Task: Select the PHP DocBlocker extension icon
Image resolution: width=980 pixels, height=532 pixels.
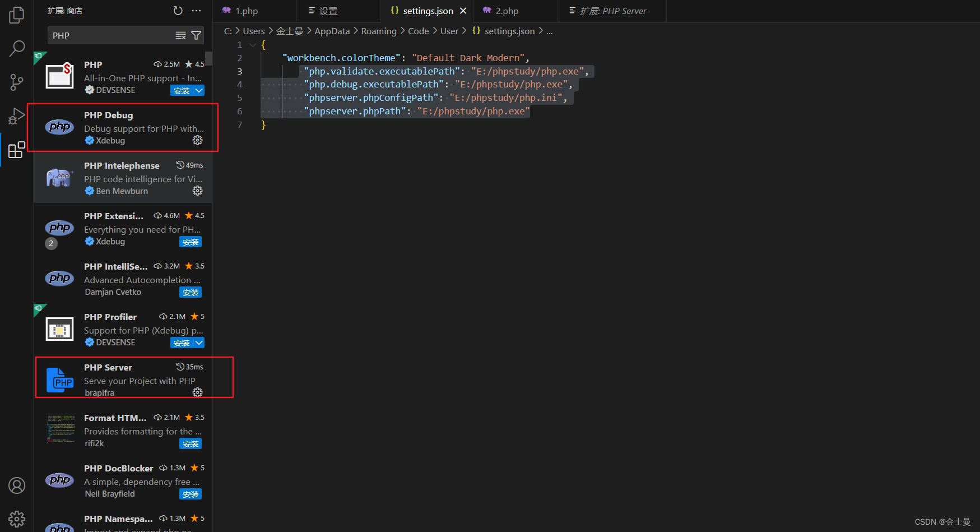Action: click(59, 480)
